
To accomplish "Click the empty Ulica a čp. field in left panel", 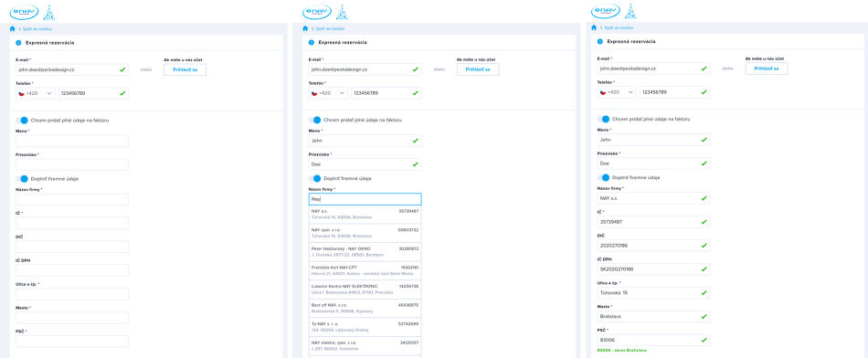I will click(x=72, y=294).
